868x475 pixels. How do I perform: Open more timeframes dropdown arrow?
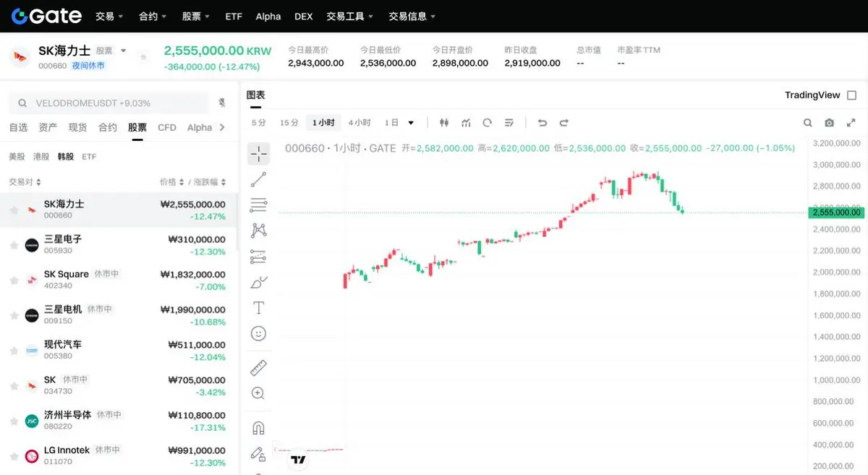click(x=411, y=123)
